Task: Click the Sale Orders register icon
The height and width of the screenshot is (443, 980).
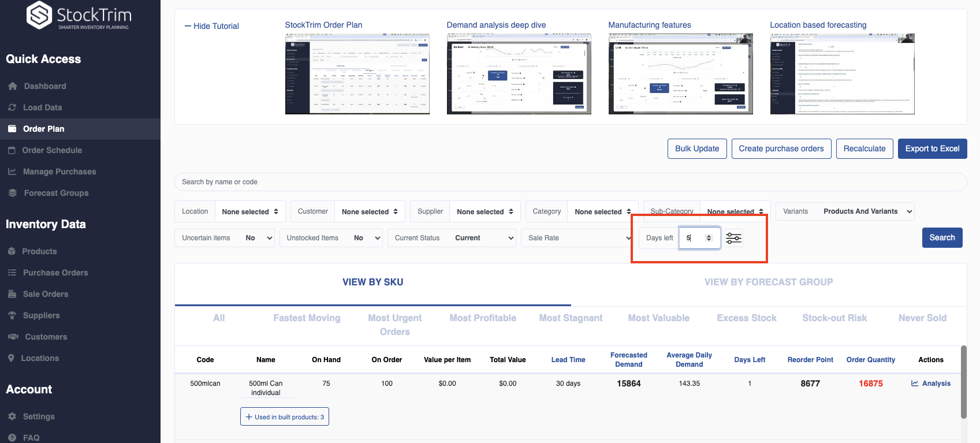Action: point(12,294)
